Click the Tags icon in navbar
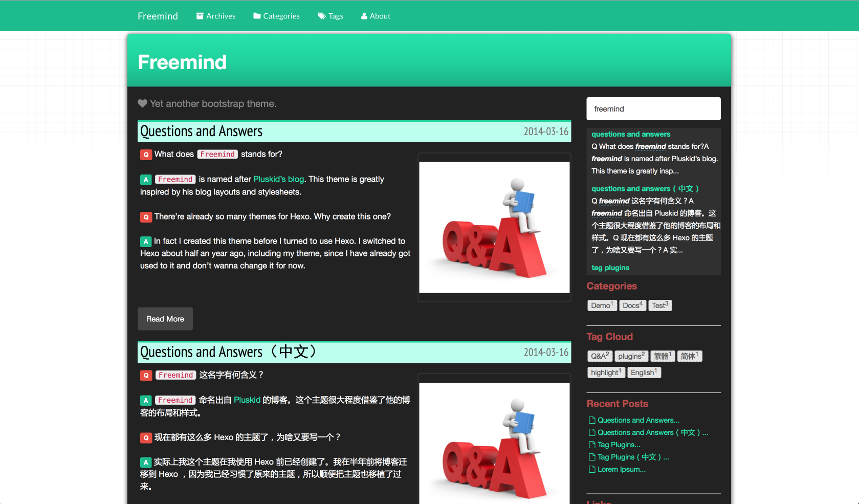 point(322,16)
